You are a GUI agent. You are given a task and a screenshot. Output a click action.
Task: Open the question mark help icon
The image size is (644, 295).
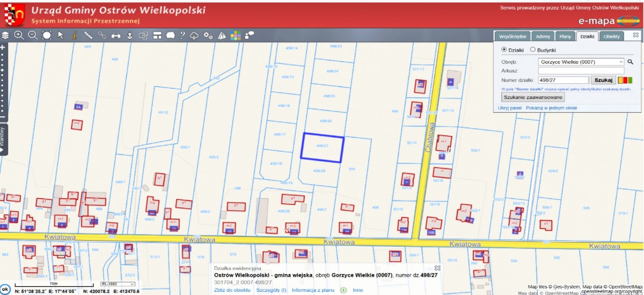tap(182, 36)
